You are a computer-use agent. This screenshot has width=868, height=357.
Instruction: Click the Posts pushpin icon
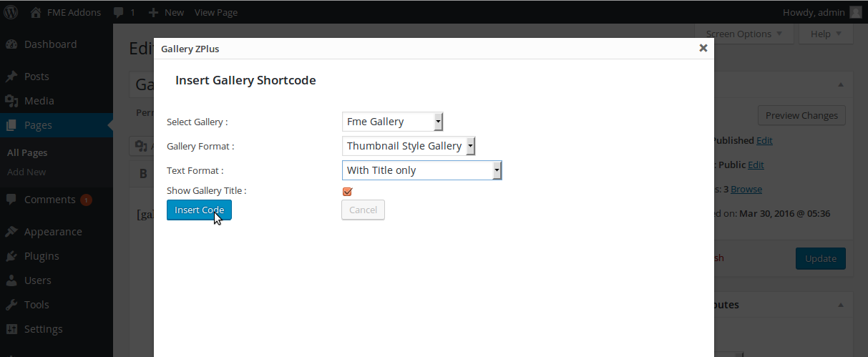(11, 77)
